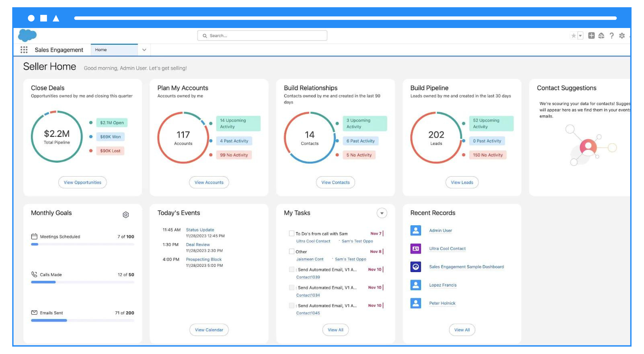
Task: Open the App Launcher waffle icon
Action: [x=24, y=50]
